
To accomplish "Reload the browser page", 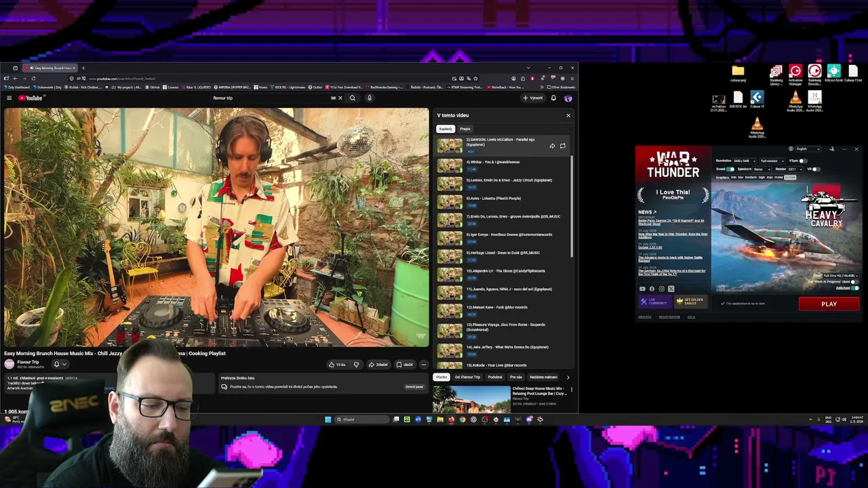I will point(33,79).
